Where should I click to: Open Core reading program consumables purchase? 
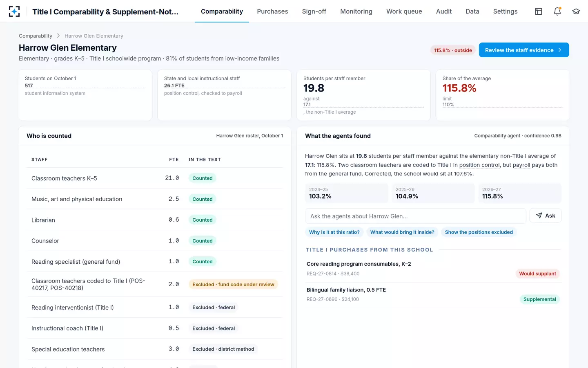point(433,269)
